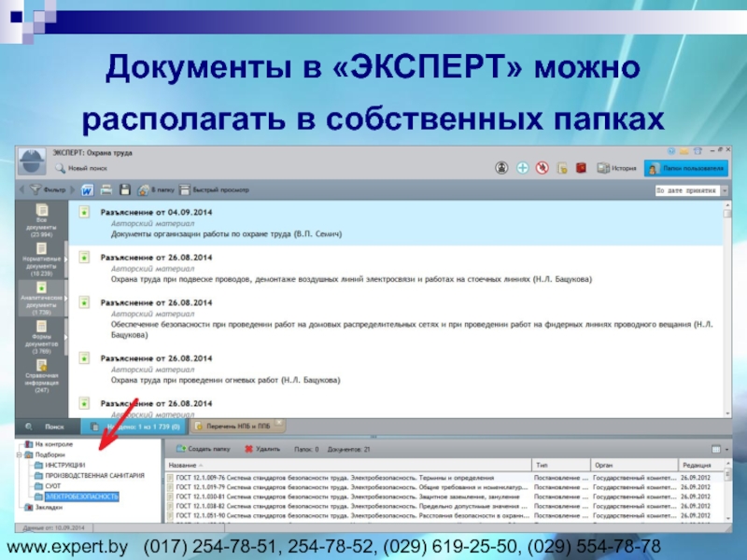
Task: Select ГОСТ 12.1.030-81 row
Action: tap(445, 497)
